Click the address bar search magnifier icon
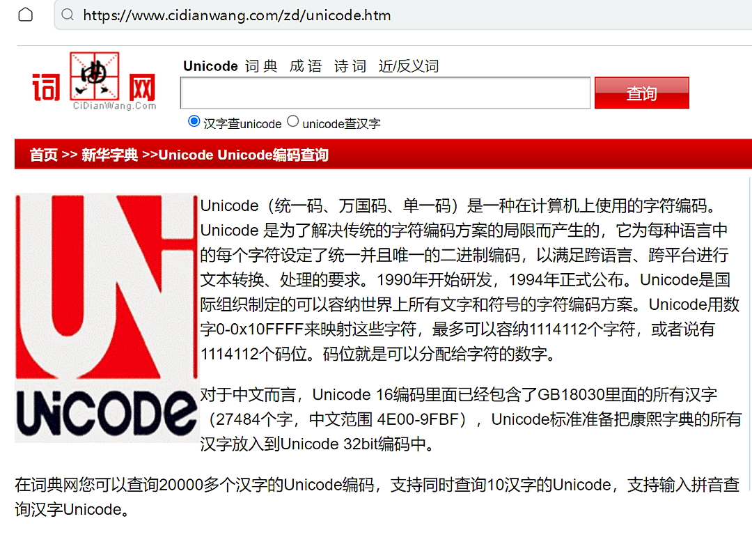Screen dimensions: 752x560 click(68, 15)
